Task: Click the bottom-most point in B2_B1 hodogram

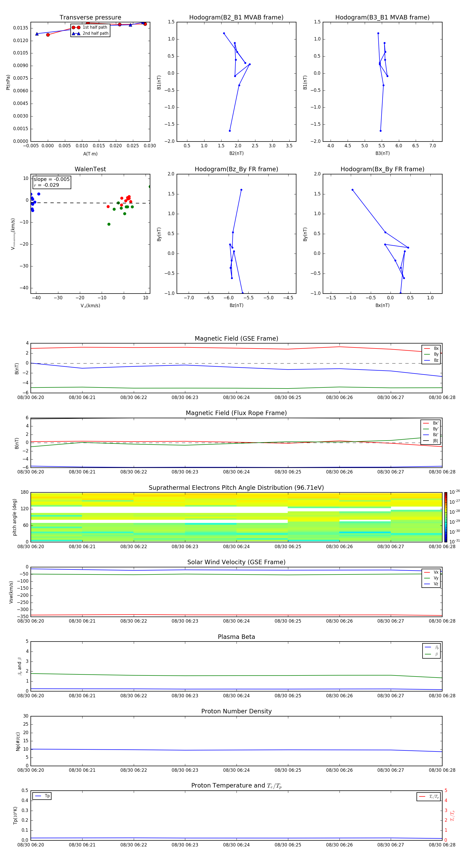Action: click(x=230, y=131)
